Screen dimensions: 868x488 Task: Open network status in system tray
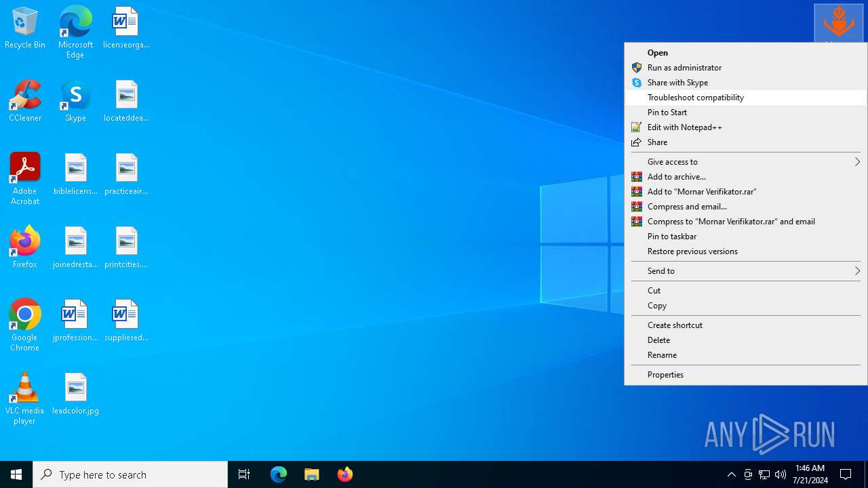tap(764, 474)
